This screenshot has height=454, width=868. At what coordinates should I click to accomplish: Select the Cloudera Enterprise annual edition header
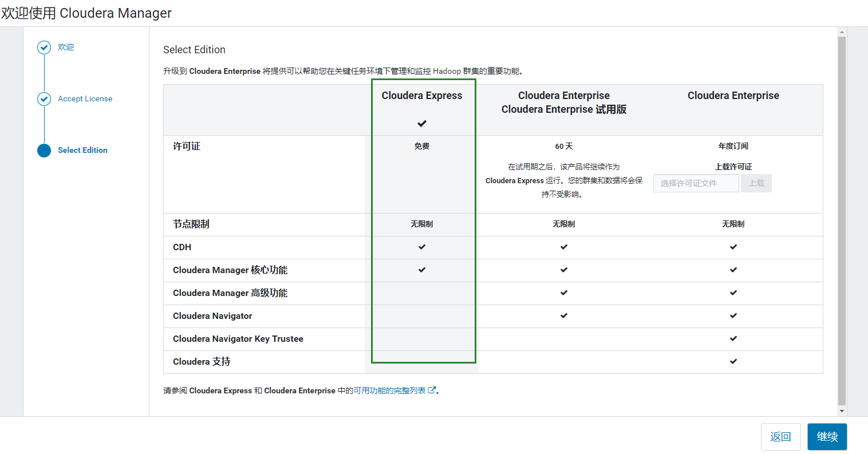click(x=733, y=96)
